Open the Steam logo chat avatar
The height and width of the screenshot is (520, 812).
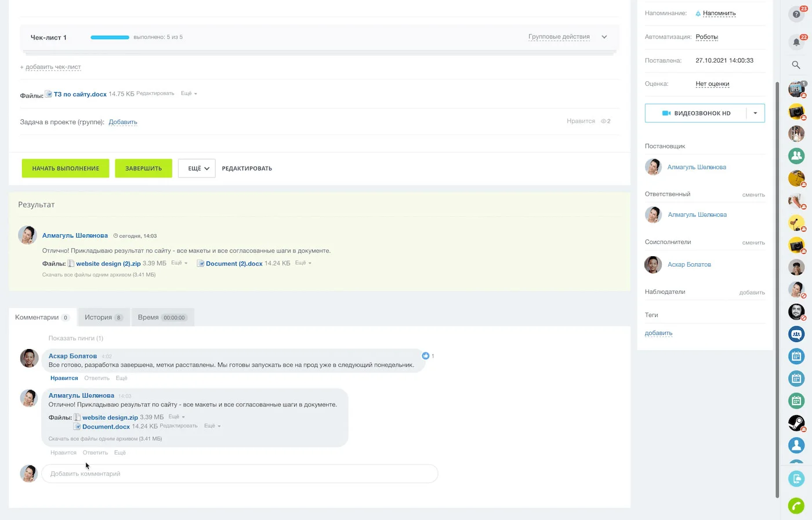pyautogui.click(x=796, y=423)
